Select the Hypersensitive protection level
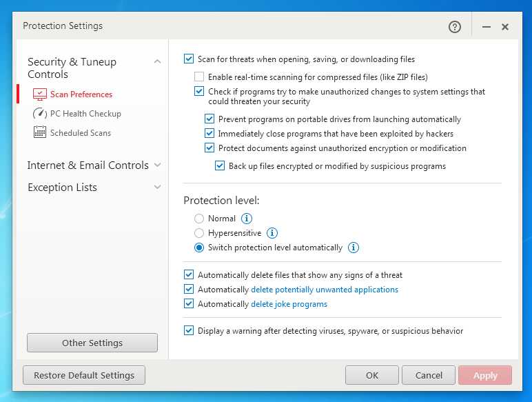Image resolution: width=532 pixels, height=402 pixels. point(199,233)
